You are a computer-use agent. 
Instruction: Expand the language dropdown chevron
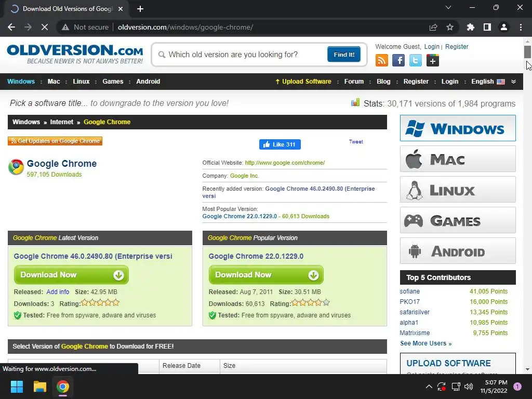coord(513,82)
